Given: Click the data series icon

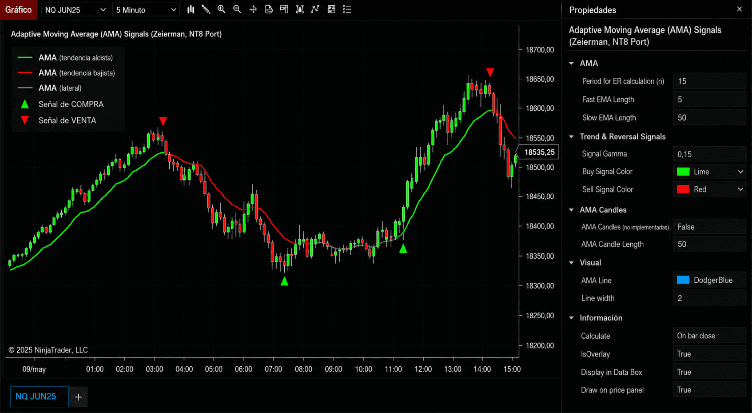Looking at the screenshot, I should point(300,9).
